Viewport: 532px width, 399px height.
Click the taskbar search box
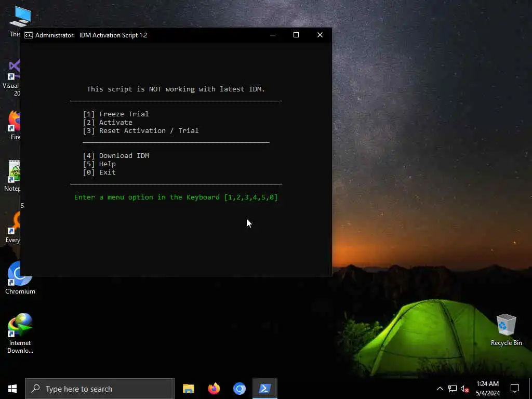pos(100,389)
